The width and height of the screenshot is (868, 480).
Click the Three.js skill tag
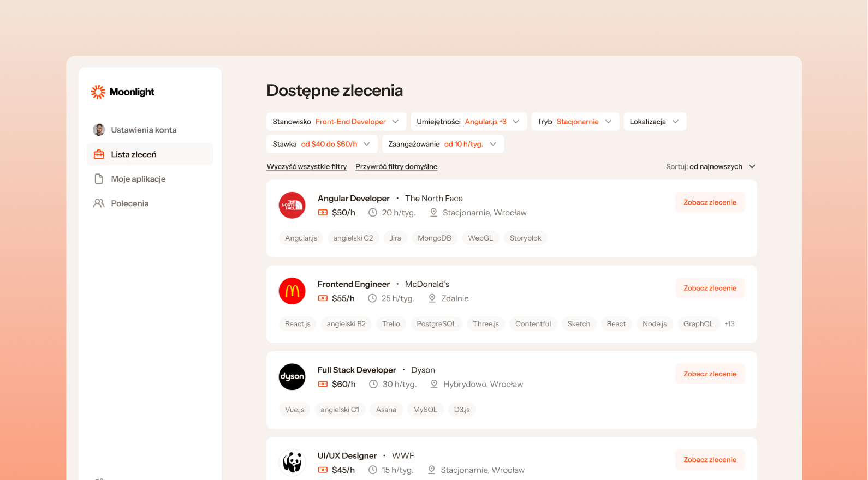(486, 324)
